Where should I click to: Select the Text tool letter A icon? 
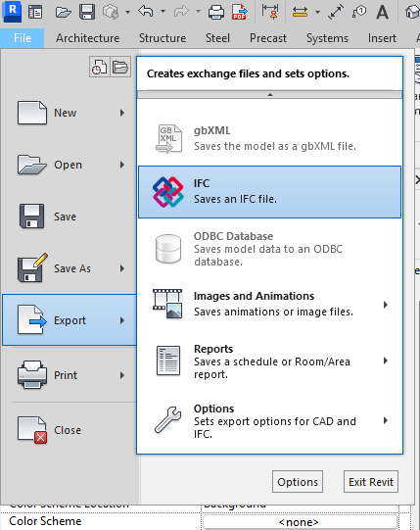pos(382,12)
